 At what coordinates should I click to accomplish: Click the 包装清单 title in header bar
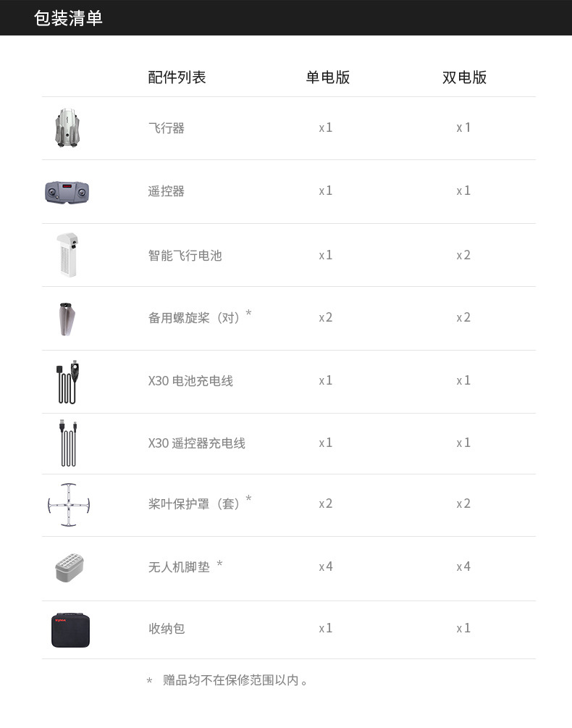point(68,18)
